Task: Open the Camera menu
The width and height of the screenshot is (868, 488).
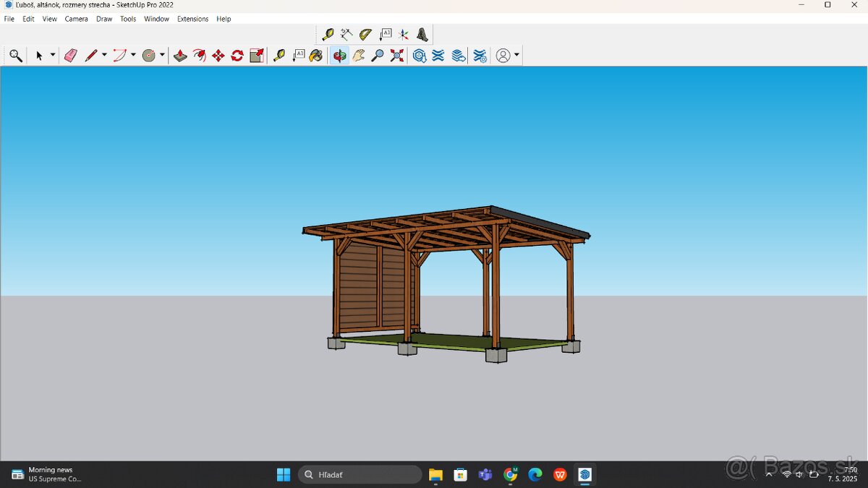Action: tap(76, 19)
